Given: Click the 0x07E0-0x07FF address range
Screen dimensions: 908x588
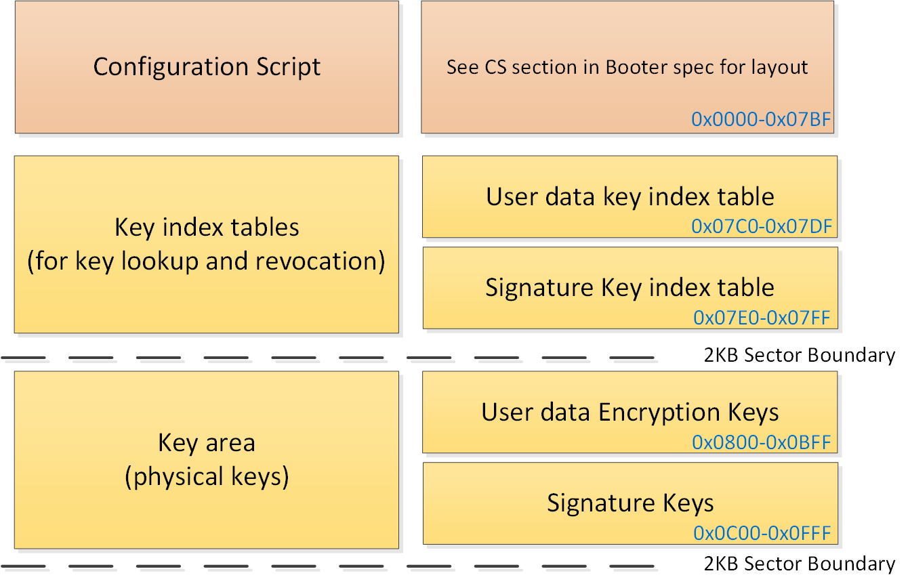Looking at the screenshot, I should click(x=762, y=317).
